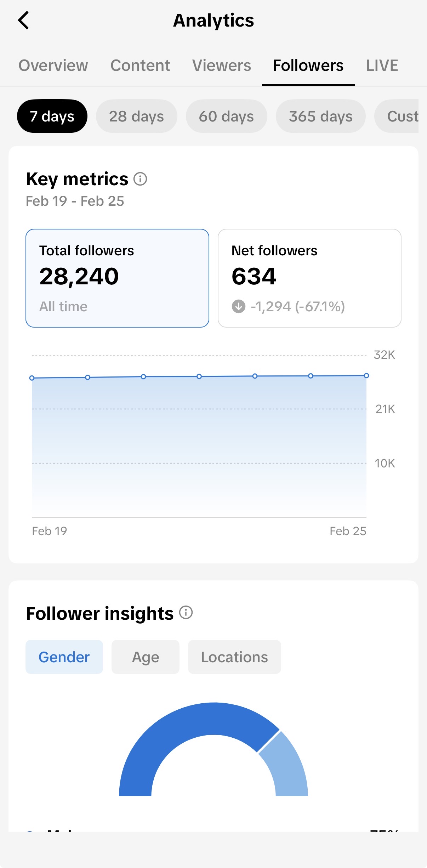Switch to the Overview tab
427x868 pixels.
pyautogui.click(x=53, y=66)
